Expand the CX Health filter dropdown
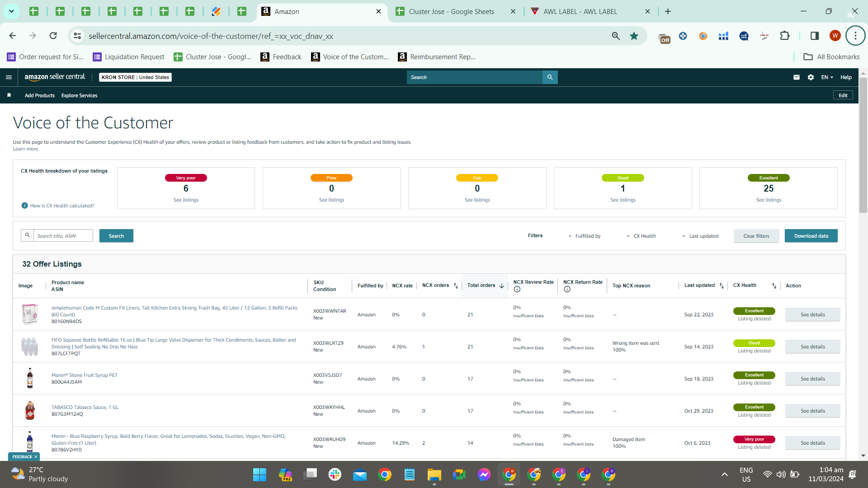The height and width of the screenshot is (488, 868). (x=641, y=236)
